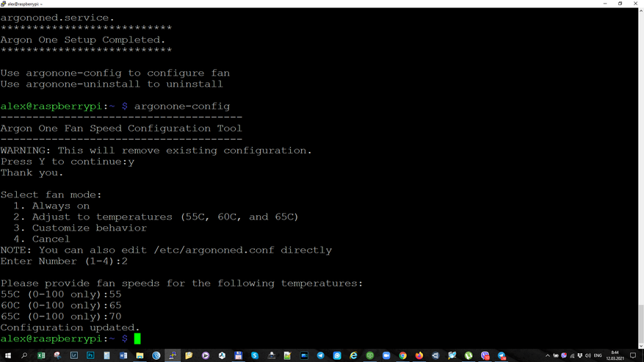Click the terminal vertical scrollbar thumb

point(641,325)
